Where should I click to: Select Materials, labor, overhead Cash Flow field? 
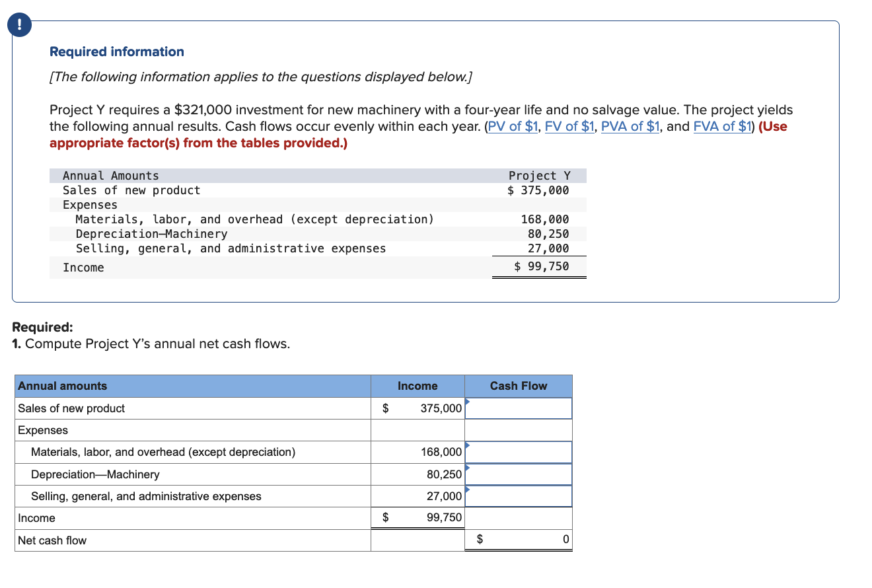pos(519,452)
